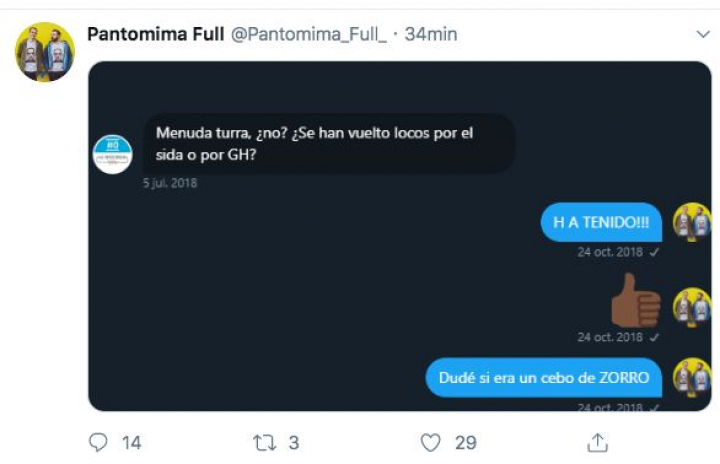Click the thumbs-up emoji in the chat
The height and width of the screenshot is (464, 720).
point(635,300)
